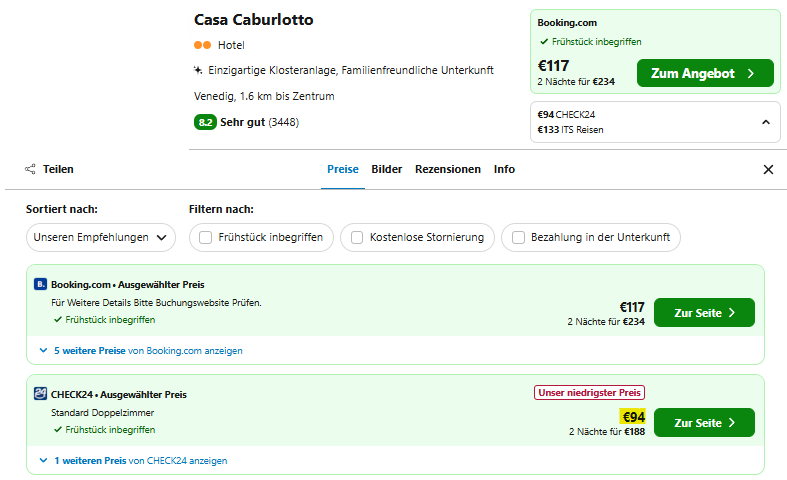Click the Zum Angebot button
Viewport: 787px width, 480px height.
pos(705,73)
